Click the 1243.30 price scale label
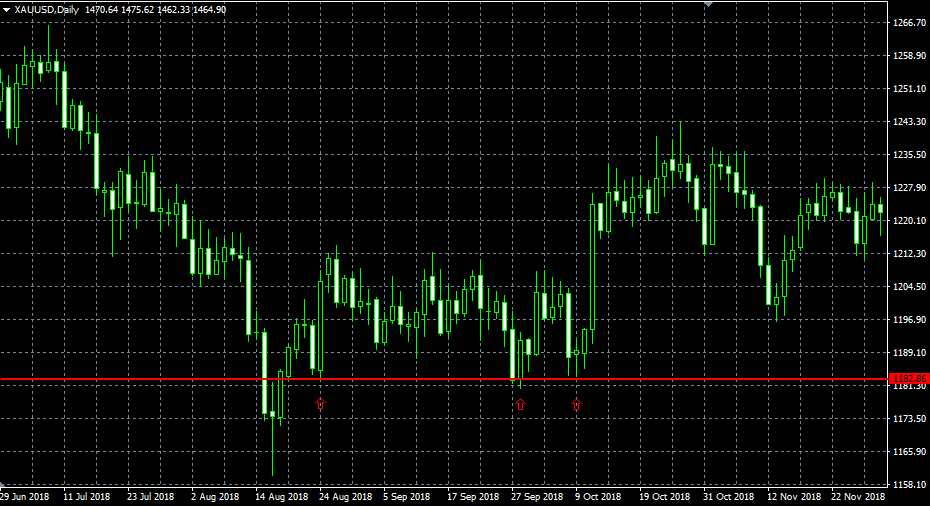The height and width of the screenshot is (506, 930). point(909,122)
